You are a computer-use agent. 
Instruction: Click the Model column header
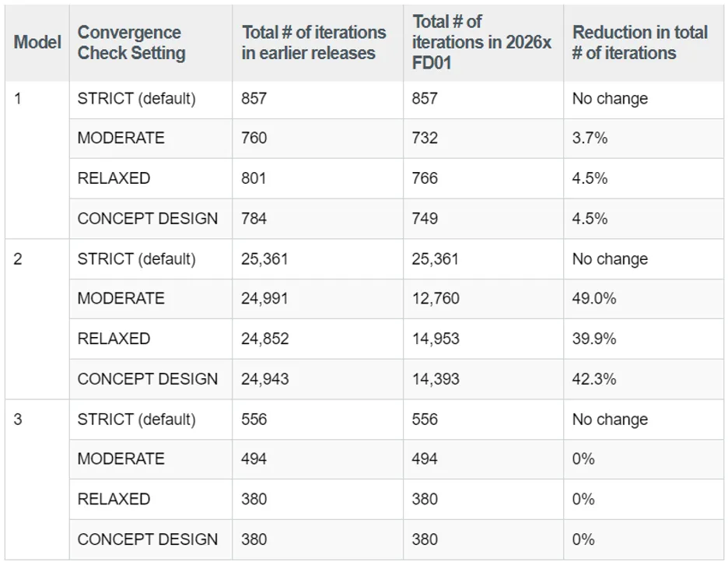click(37, 43)
